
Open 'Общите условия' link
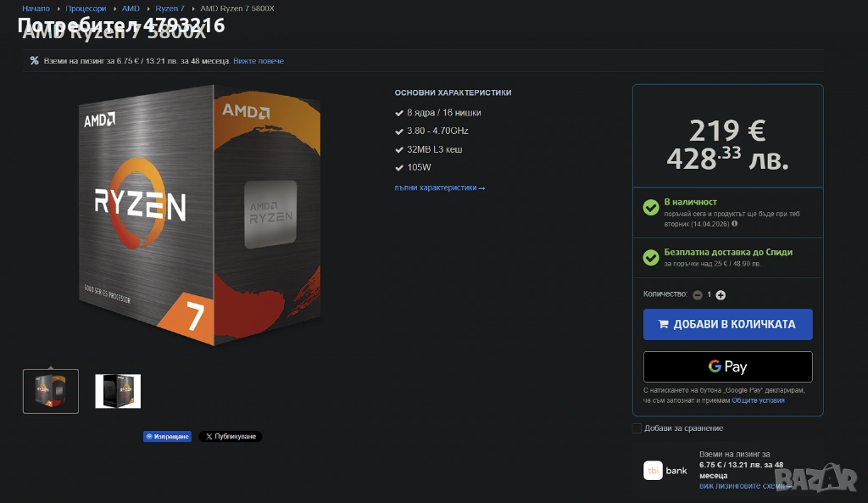coord(758,400)
